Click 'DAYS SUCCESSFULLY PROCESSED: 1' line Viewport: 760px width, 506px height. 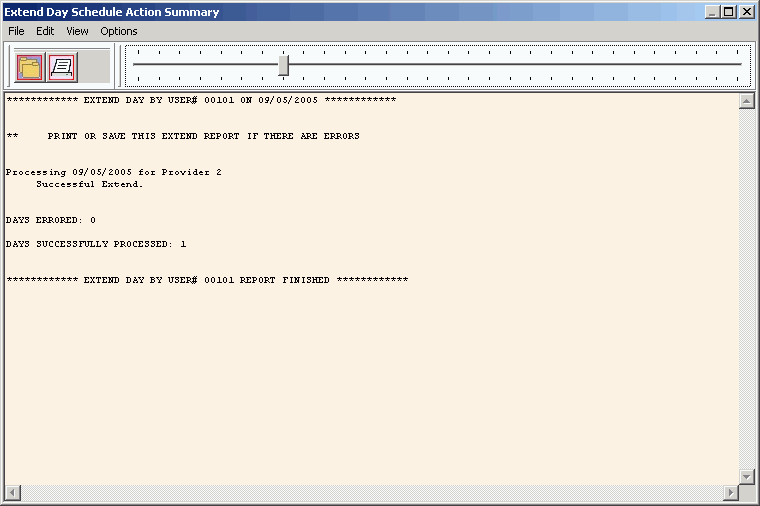[96, 244]
